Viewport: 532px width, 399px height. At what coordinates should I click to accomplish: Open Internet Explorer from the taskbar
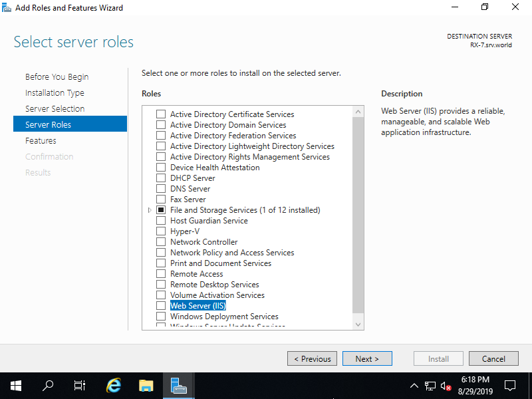pos(113,386)
